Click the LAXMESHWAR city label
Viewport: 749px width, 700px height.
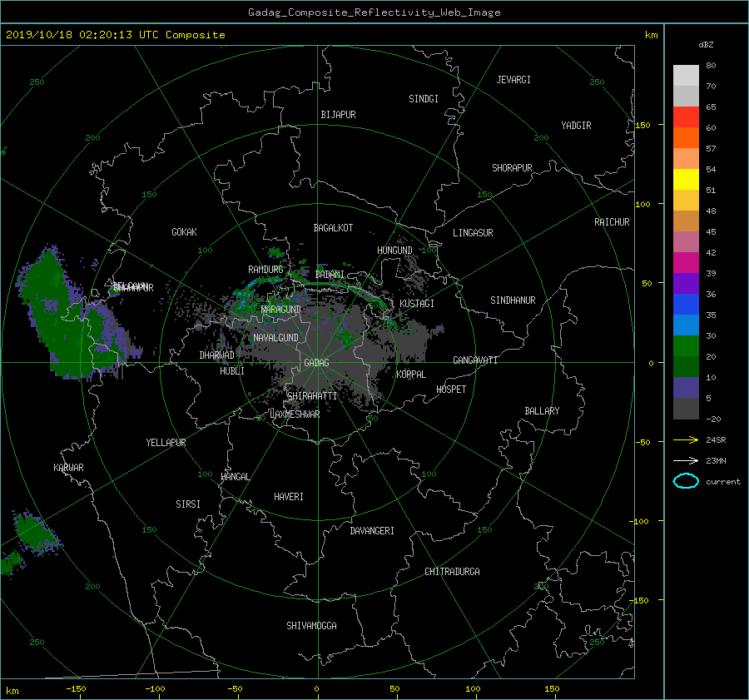tap(295, 415)
